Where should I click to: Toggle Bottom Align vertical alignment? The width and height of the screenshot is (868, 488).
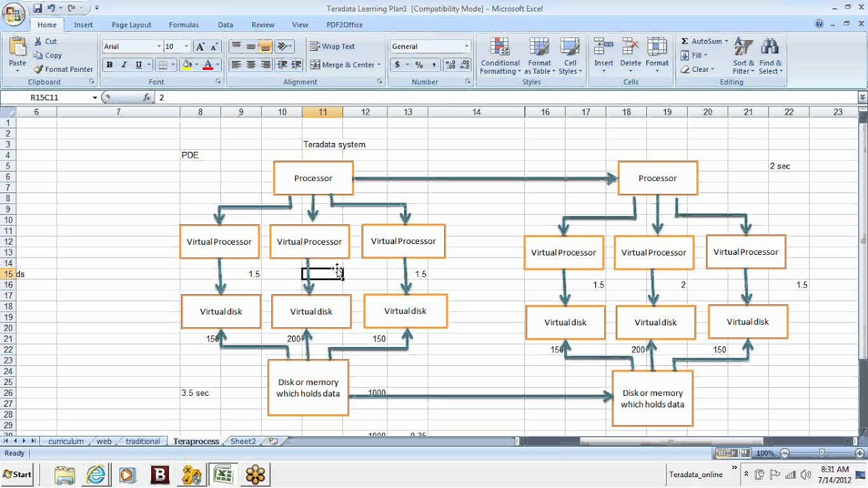coord(265,47)
